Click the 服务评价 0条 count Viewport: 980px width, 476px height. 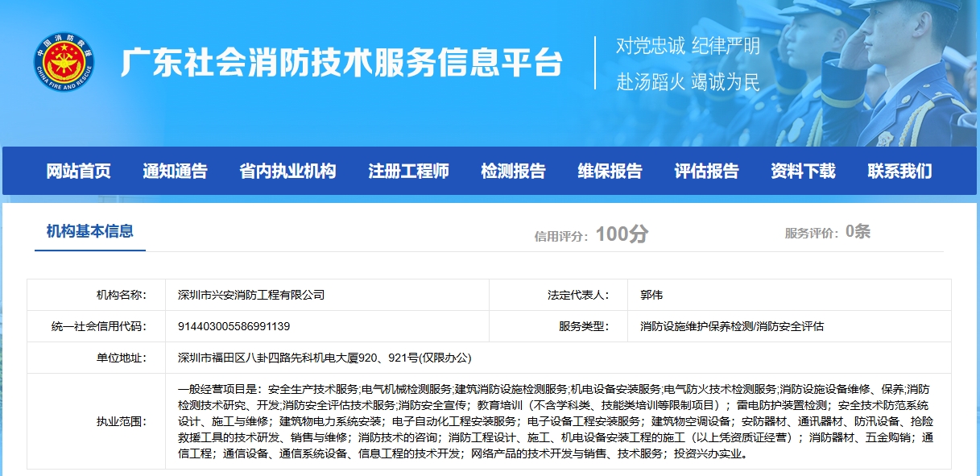827,233
